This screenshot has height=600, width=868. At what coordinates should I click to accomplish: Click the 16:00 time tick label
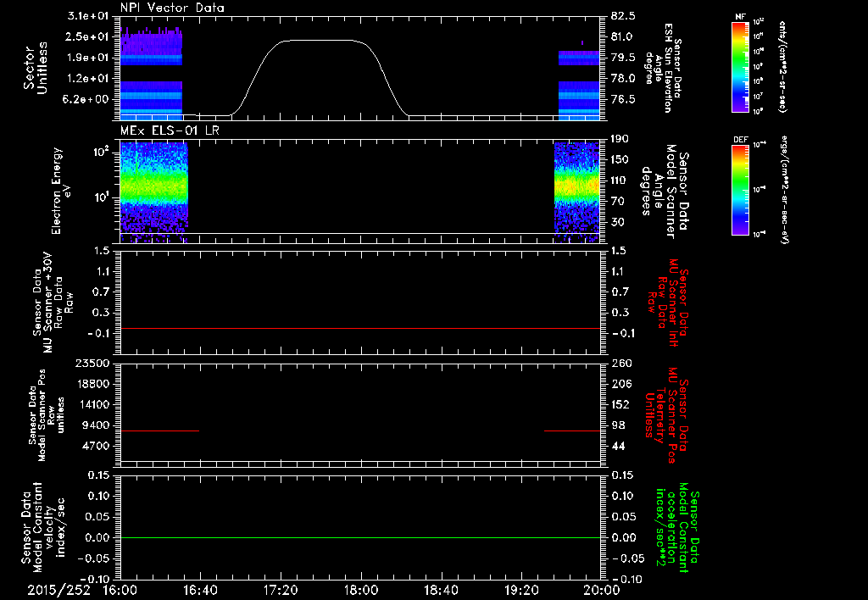coord(120,590)
